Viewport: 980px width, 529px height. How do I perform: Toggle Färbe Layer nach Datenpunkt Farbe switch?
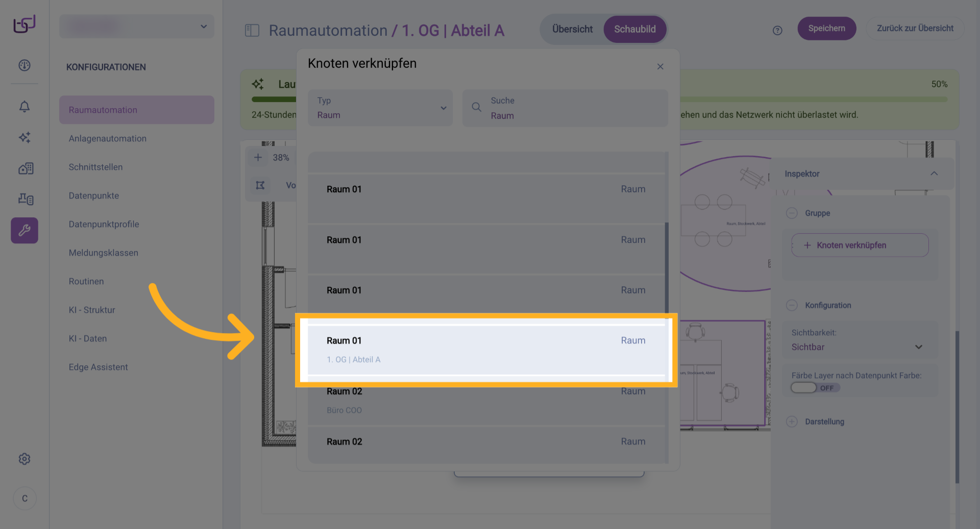(804, 388)
